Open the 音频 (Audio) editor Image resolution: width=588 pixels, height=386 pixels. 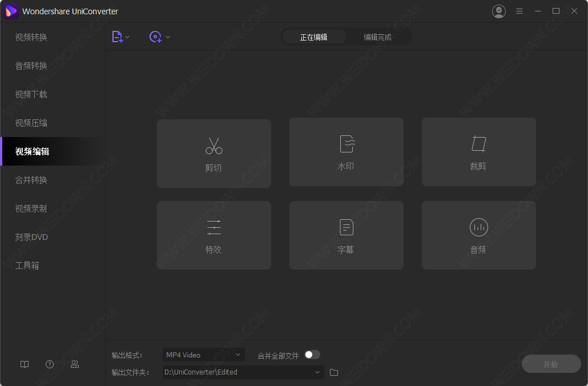pyautogui.click(x=478, y=235)
